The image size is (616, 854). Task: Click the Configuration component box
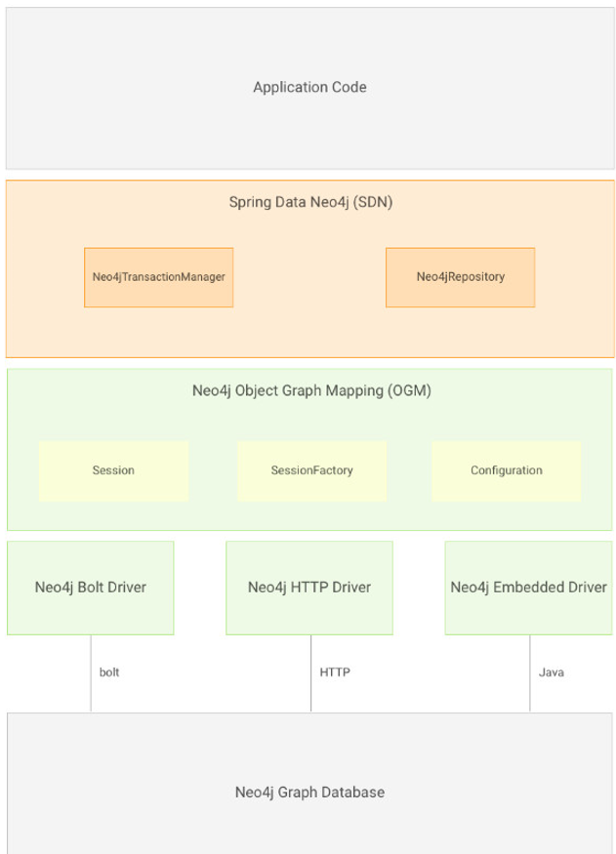(x=506, y=470)
